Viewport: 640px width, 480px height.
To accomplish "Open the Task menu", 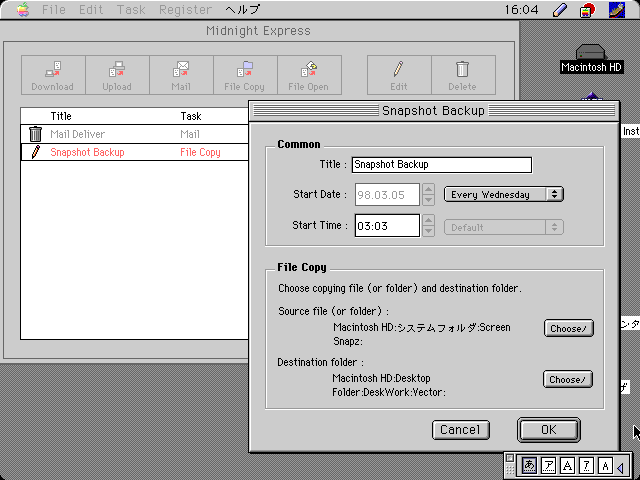I will pyautogui.click(x=131, y=9).
